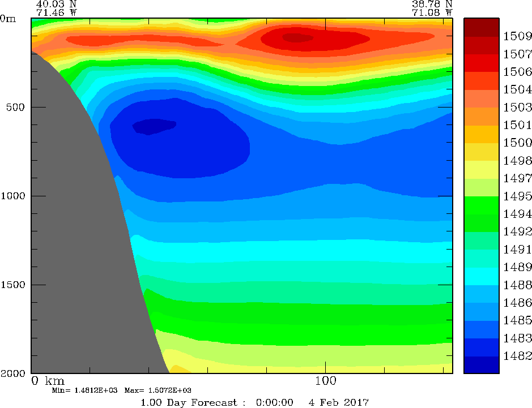Click the darkest red swatch atop the color bar

[x=481, y=27]
